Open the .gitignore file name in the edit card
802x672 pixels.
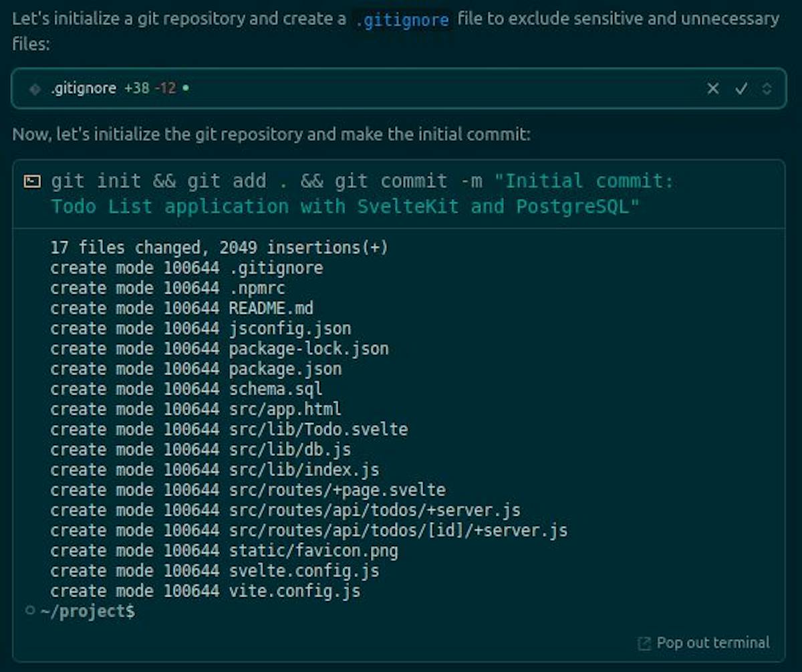click(83, 88)
